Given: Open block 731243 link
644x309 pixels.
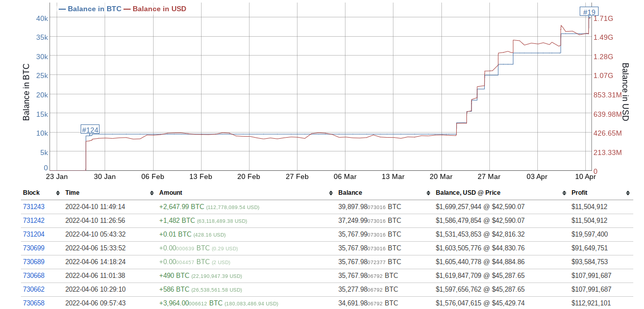Looking at the screenshot, I should pyautogui.click(x=34, y=207).
